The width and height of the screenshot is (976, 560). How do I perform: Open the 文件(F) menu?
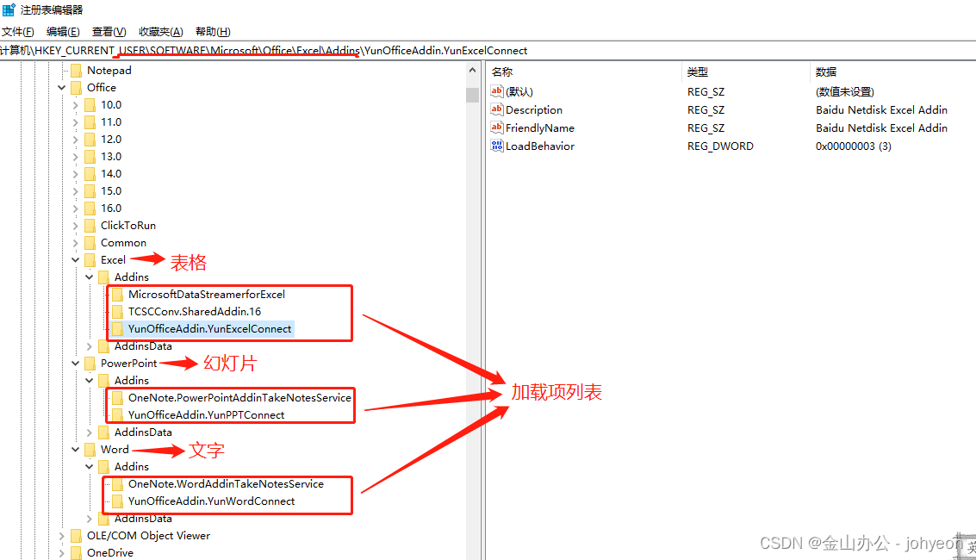coord(17,32)
